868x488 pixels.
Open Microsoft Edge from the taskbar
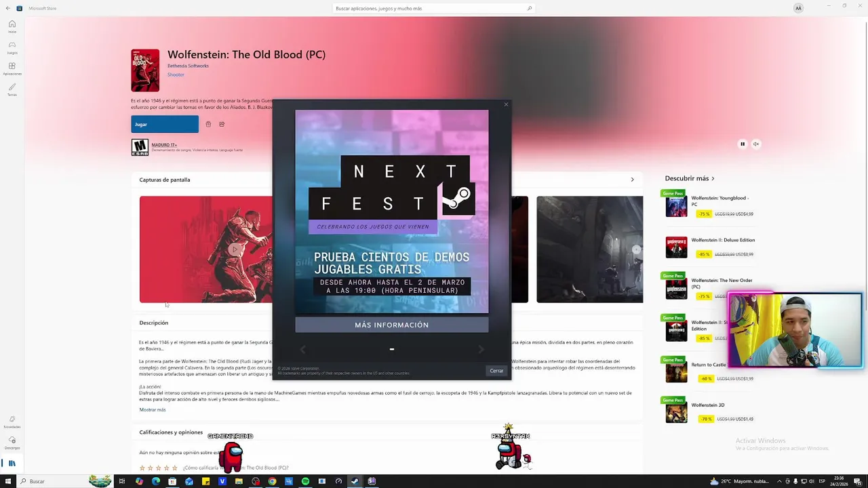pos(156,481)
